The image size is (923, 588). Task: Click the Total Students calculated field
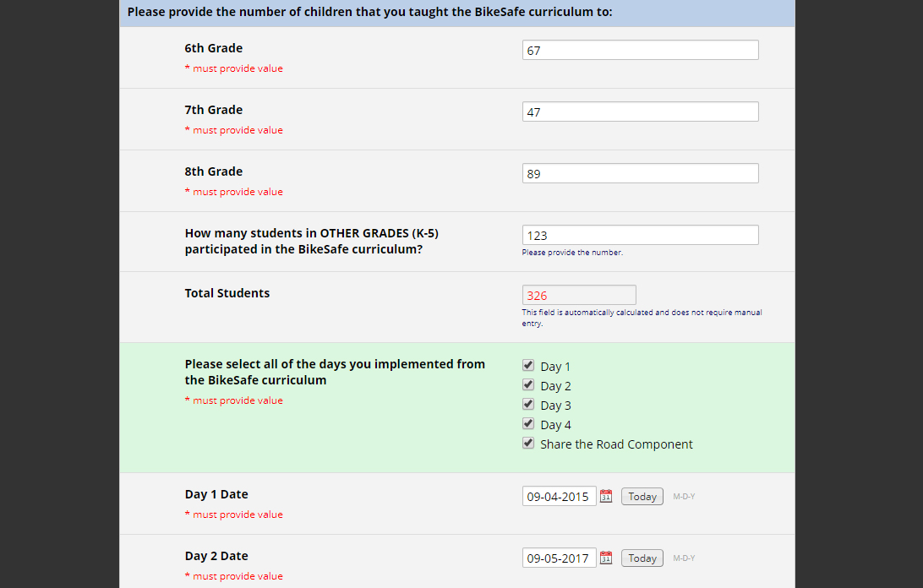pyautogui.click(x=579, y=295)
